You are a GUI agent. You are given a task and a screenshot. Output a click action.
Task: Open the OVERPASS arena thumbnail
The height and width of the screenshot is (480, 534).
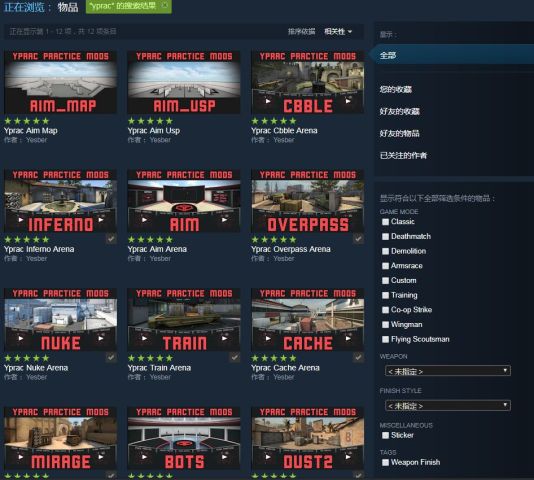tap(308, 201)
